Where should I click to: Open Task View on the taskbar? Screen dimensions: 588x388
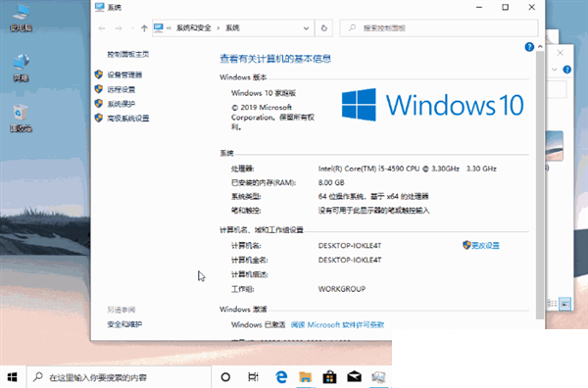pos(253,377)
